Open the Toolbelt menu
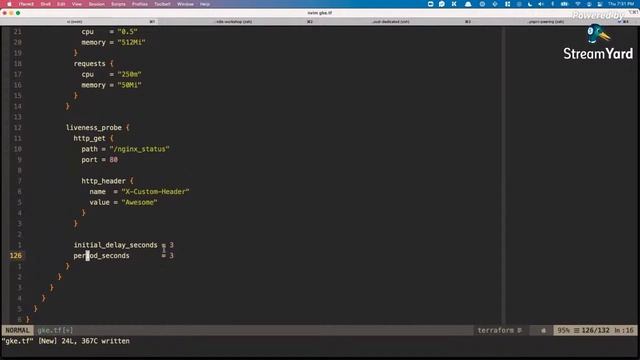The width and height of the screenshot is (640, 360). coord(162,4)
